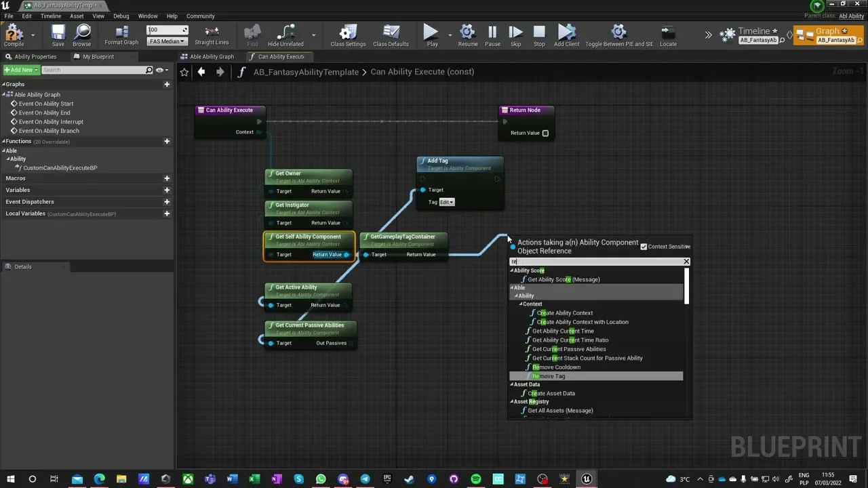The height and width of the screenshot is (488, 868).
Task: Click the Stop simulation icon
Action: click(x=539, y=34)
